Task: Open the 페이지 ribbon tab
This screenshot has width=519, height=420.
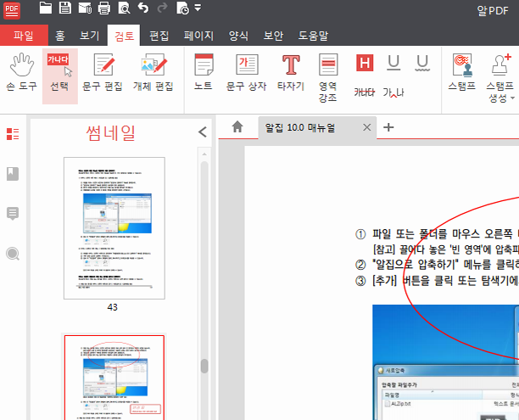Action: pyautogui.click(x=198, y=35)
